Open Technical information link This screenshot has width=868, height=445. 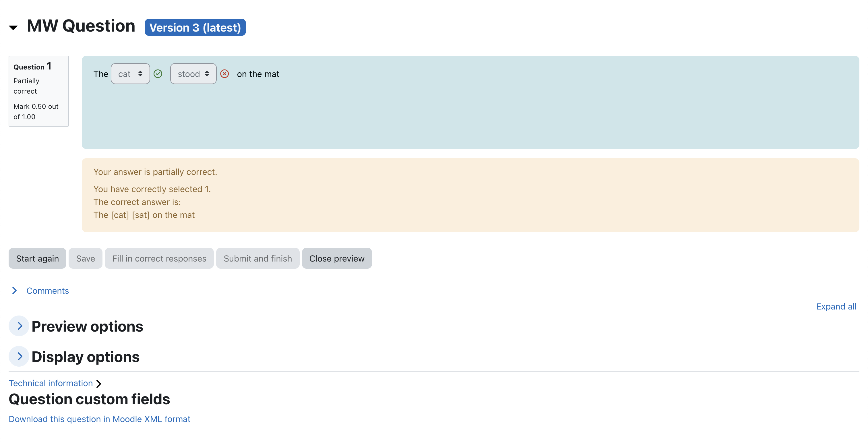pos(51,383)
